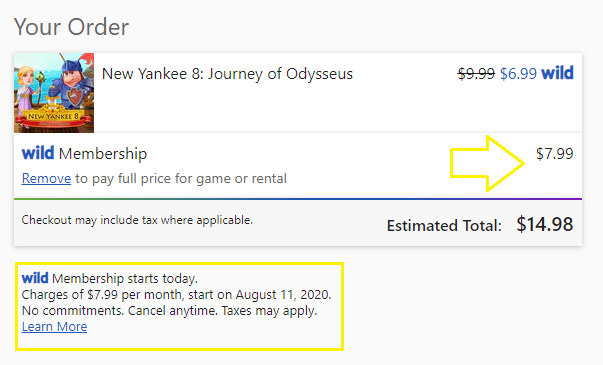Click the Estimated Total label
603x365 pixels.
click(x=444, y=225)
